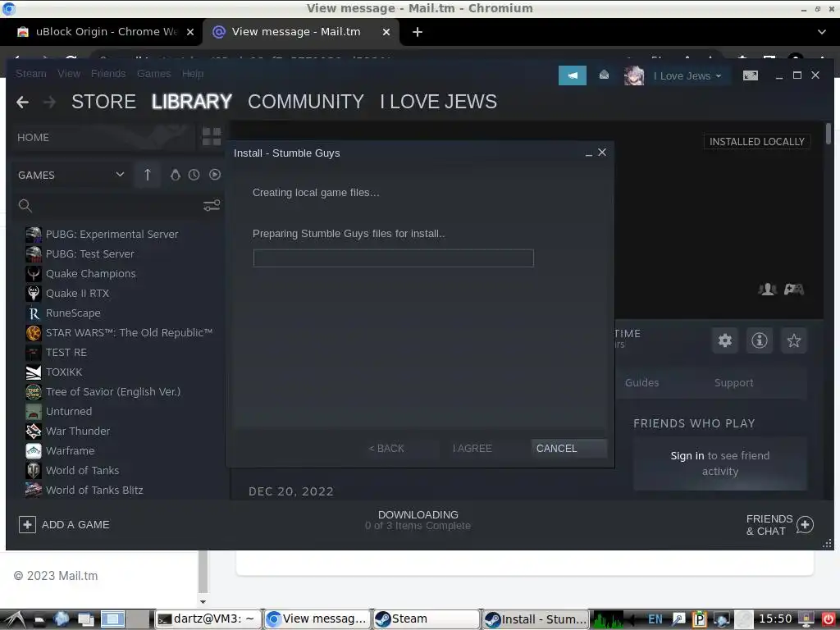Go back with the Steam back arrow
This screenshot has width=840, height=630.
(22, 102)
